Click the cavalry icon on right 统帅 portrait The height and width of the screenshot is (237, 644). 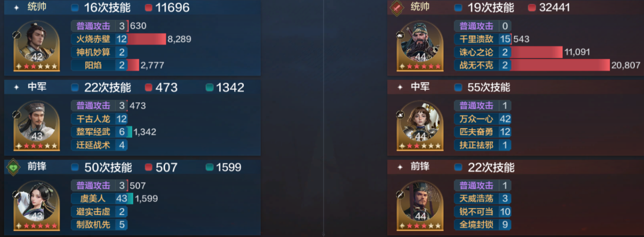(400, 35)
